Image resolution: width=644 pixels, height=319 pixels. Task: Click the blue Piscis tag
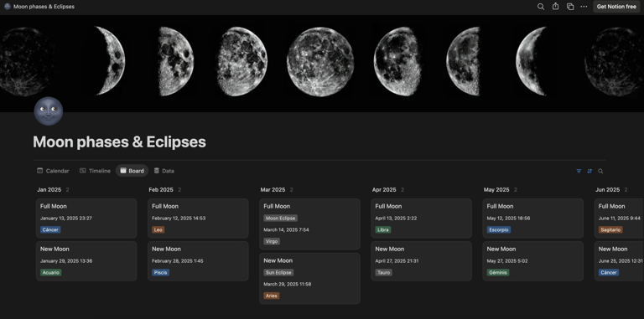pyautogui.click(x=161, y=272)
